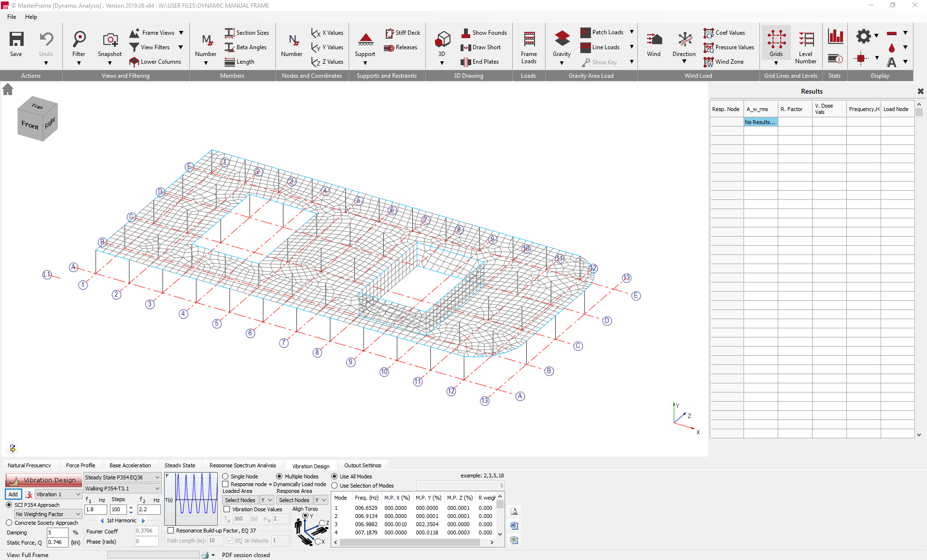Click the Support restraint icon
Viewport: 927px width, 560px height.
click(x=365, y=39)
